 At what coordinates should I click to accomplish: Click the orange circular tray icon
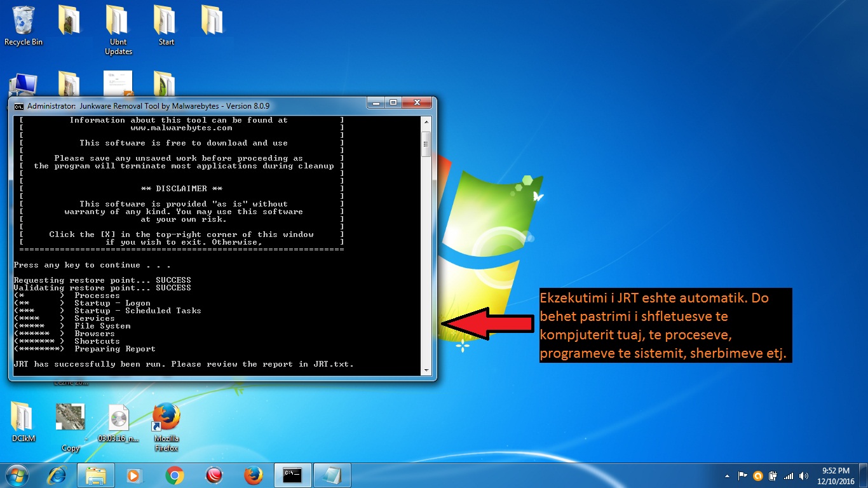[x=757, y=475]
